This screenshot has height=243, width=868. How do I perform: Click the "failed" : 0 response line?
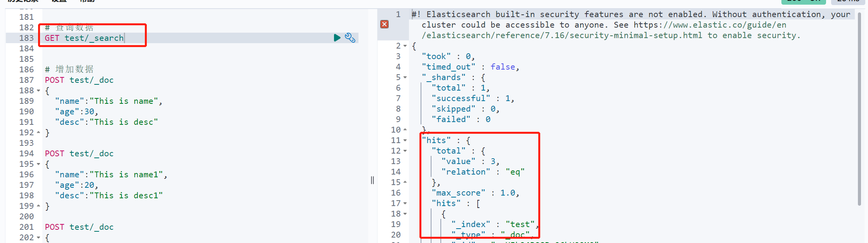(x=461, y=119)
